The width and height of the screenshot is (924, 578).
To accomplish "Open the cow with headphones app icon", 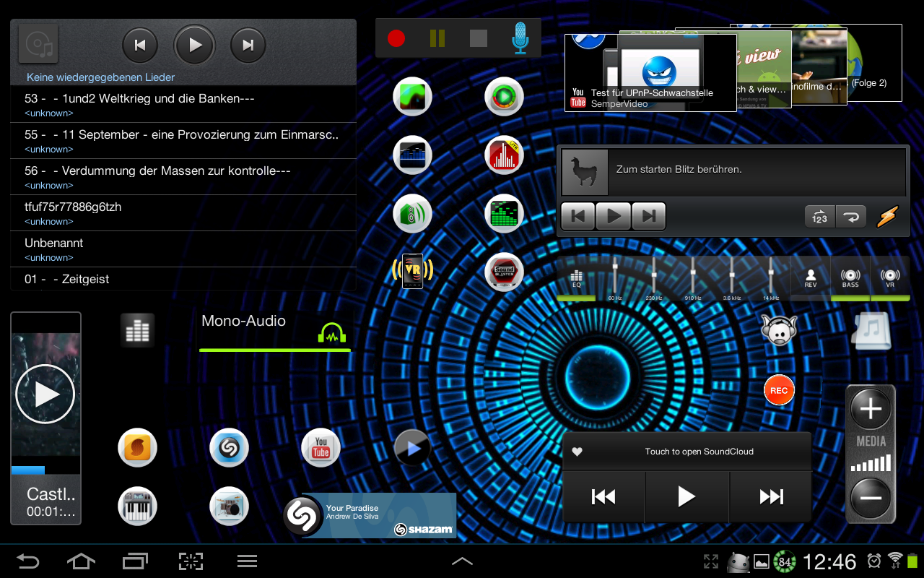I will point(779,331).
